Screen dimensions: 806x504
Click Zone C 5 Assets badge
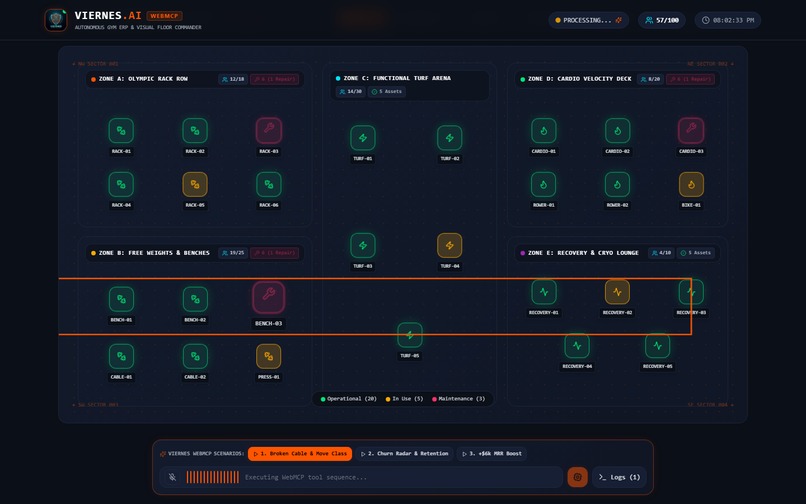[387, 92]
